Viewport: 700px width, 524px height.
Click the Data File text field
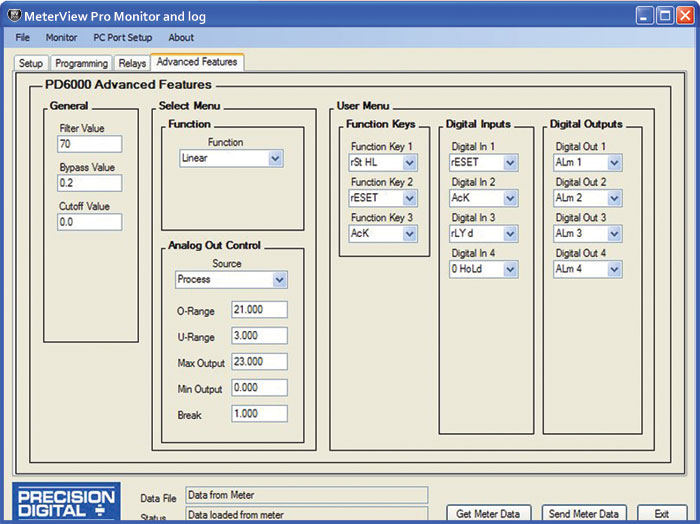tap(307, 495)
